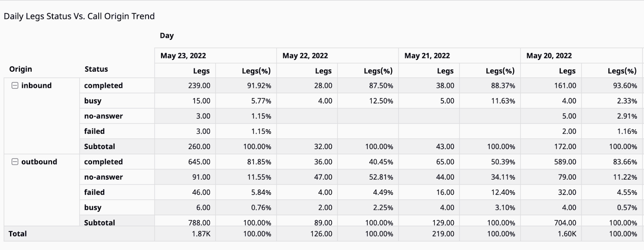Click the Daily Legs Status report title
Image resolution: width=644 pixels, height=250 pixels.
coord(79,16)
